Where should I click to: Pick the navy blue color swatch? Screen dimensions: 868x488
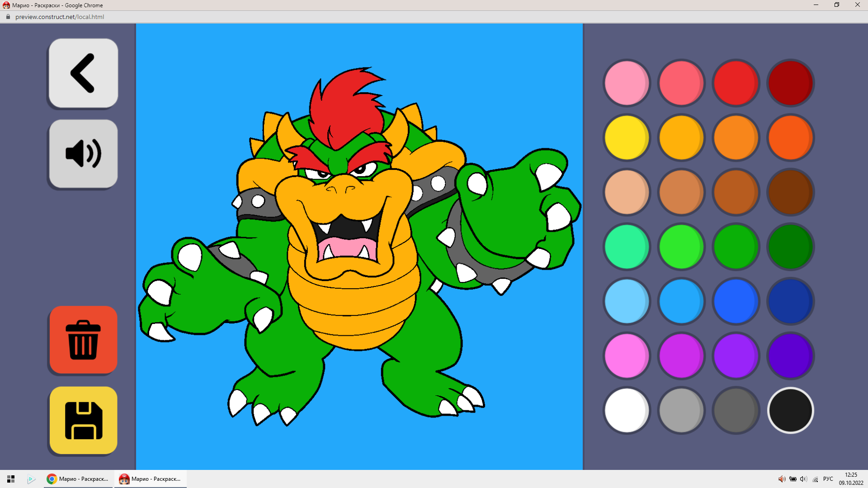[790, 301]
